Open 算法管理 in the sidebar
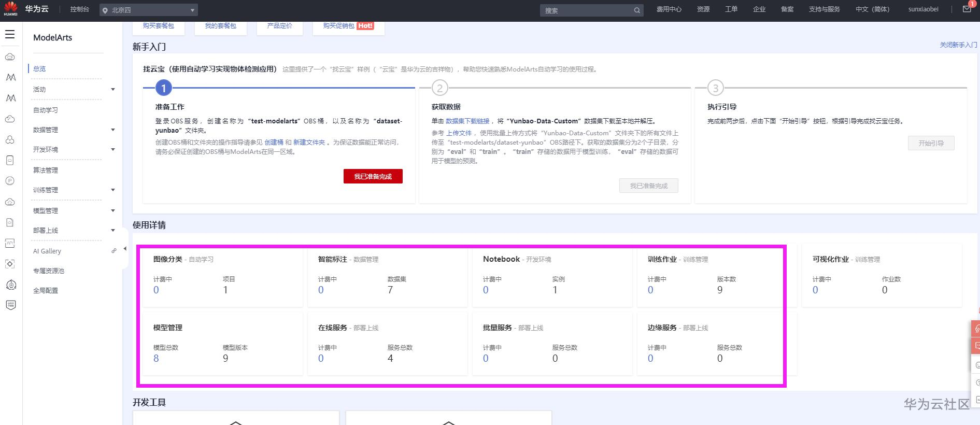The image size is (980, 425). (x=46, y=170)
